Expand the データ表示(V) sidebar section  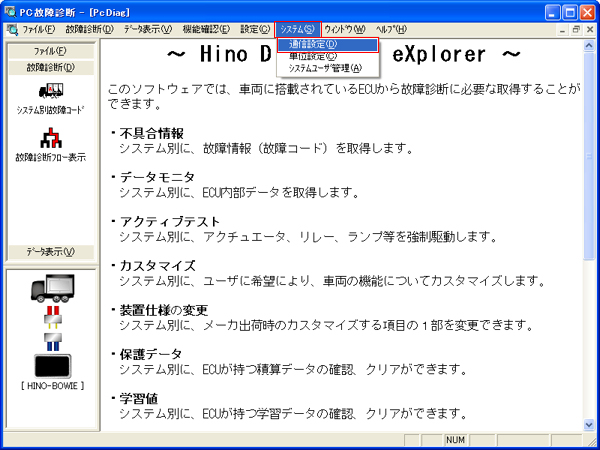coord(50,251)
